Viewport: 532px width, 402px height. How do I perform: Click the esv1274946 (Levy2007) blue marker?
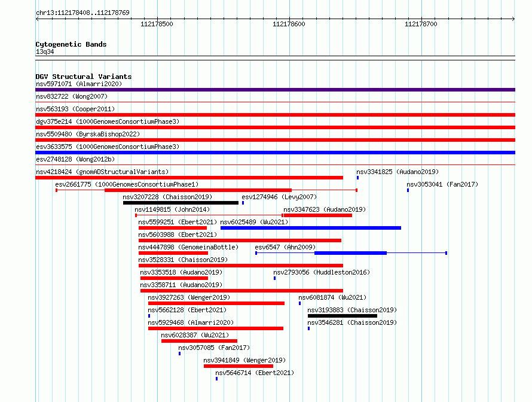(243, 203)
